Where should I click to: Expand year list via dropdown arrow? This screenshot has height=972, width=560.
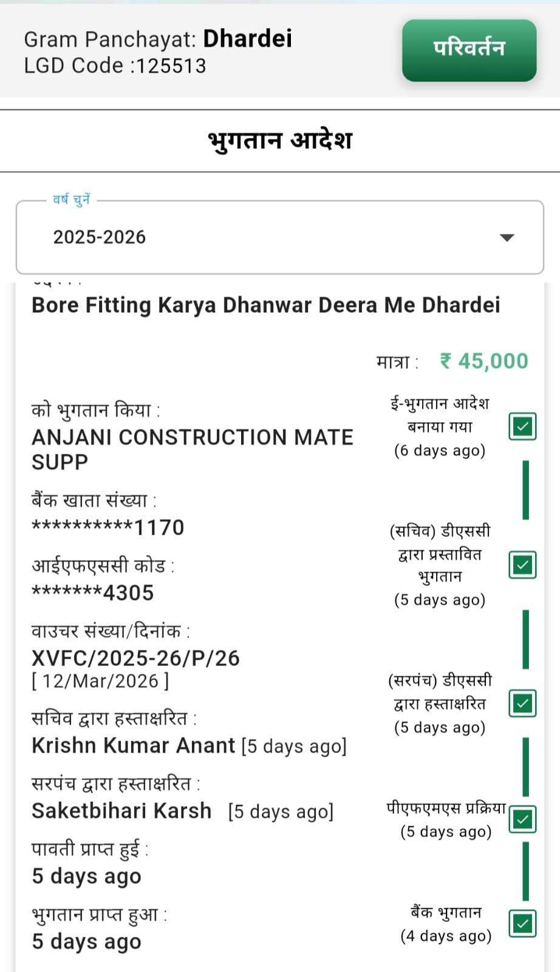[x=507, y=238]
